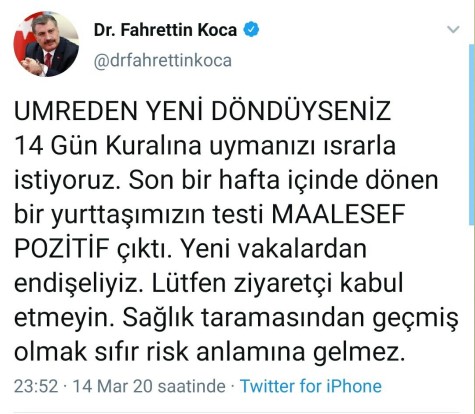
Task: Click the phrase Sağlık taramasından geçmiş
Action: pos(291,319)
